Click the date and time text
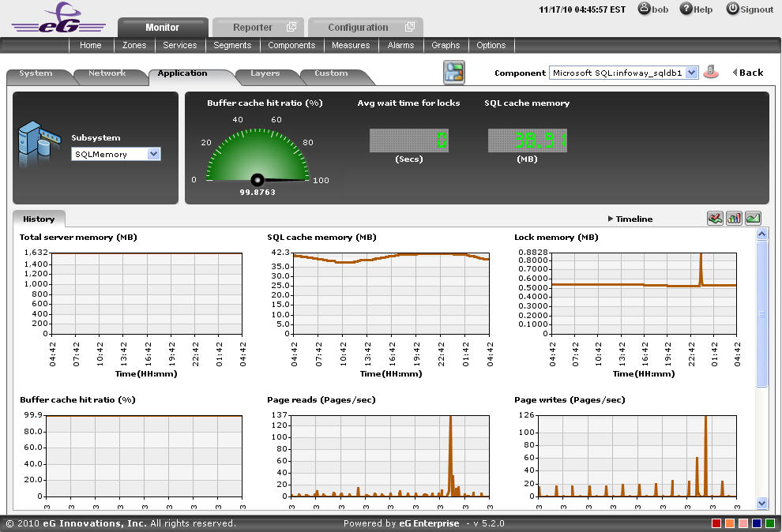This screenshot has height=532, width=782. [582, 9]
